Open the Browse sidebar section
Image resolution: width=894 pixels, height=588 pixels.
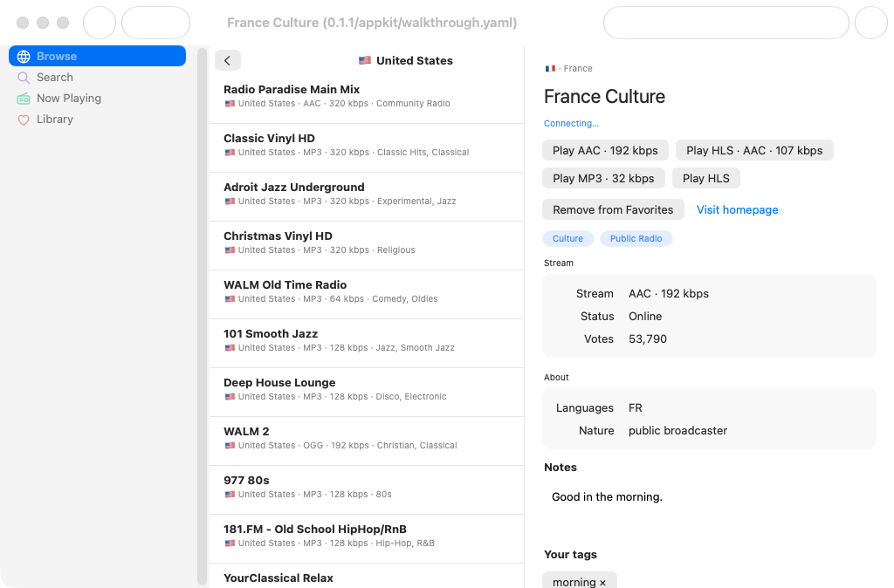(x=97, y=56)
